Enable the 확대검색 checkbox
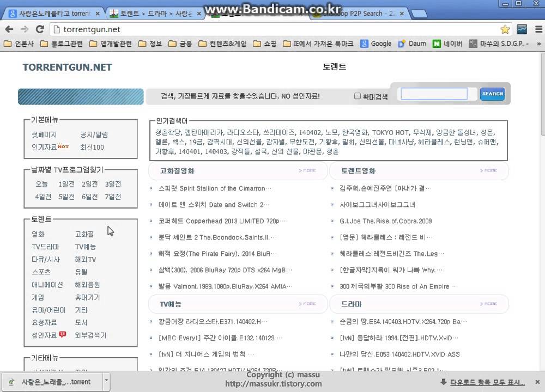 358,96
